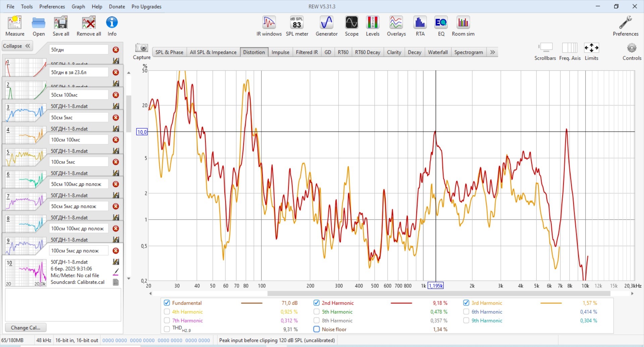The width and height of the screenshot is (644, 347).
Task: Uncheck 2nd Harmonic trace
Action: click(x=316, y=303)
